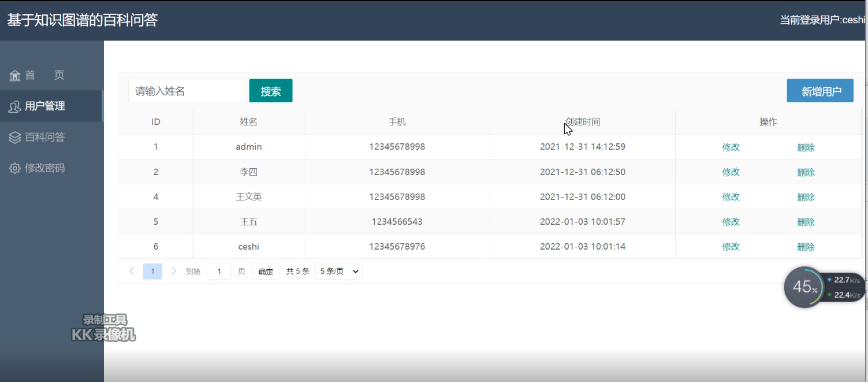The height and width of the screenshot is (382, 868).
Task: Click the 操作 column header
Action: (768, 122)
